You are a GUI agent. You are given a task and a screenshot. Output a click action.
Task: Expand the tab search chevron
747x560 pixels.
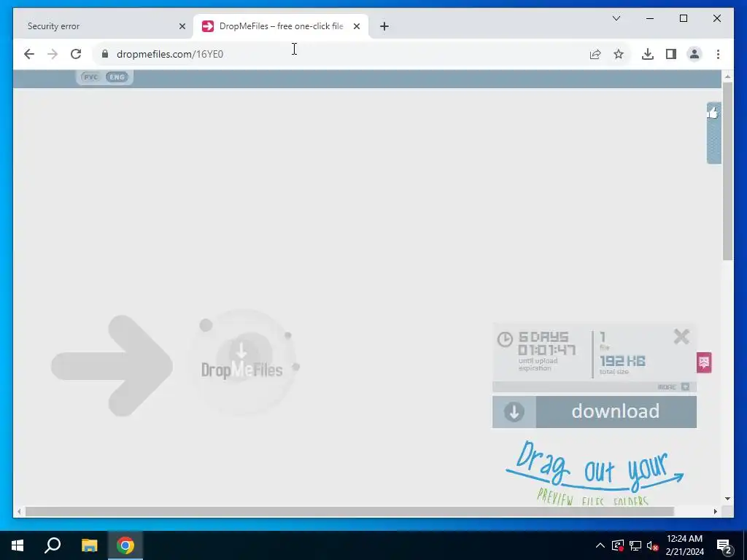pos(616,18)
